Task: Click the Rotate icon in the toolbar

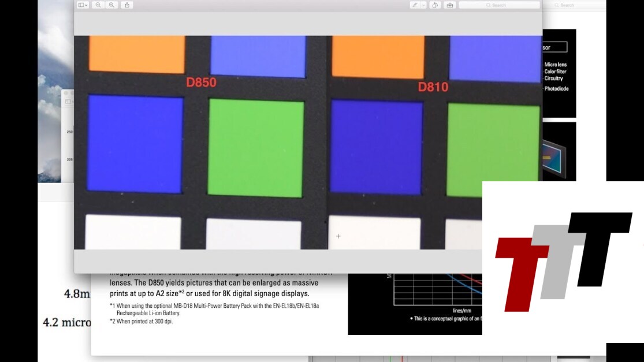Action: pos(435,5)
